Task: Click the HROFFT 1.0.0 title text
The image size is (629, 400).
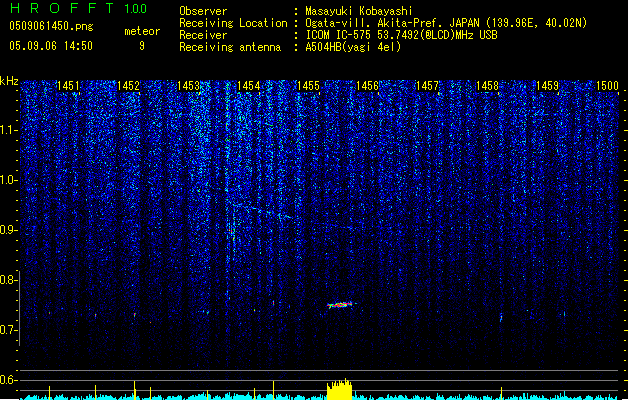Action: 79,8
